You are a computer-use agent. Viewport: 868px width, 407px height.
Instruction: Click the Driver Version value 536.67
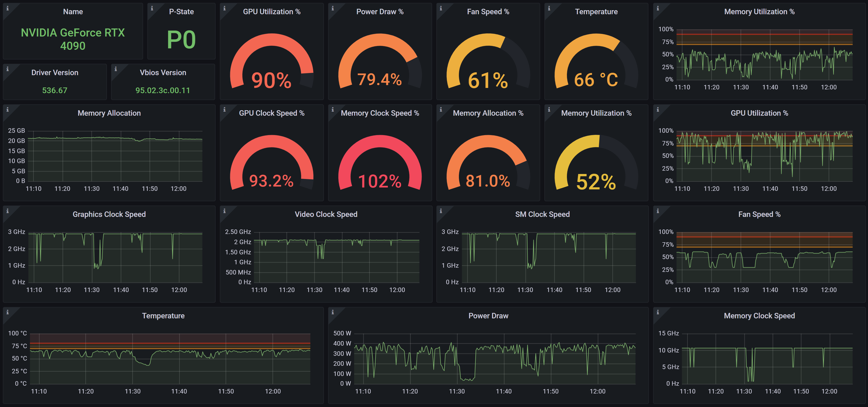(54, 90)
